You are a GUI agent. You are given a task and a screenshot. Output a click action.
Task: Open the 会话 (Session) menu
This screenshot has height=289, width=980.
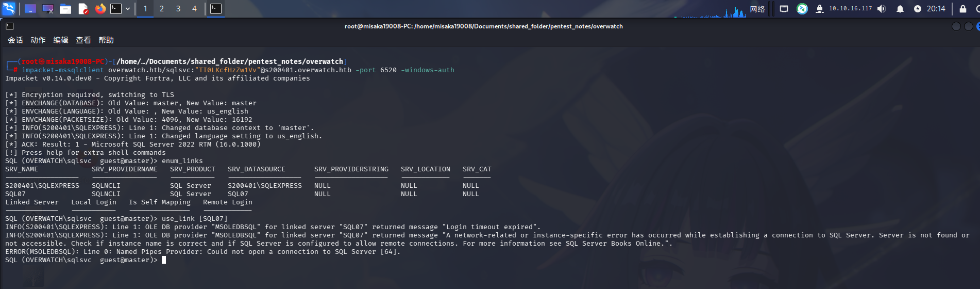point(15,40)
